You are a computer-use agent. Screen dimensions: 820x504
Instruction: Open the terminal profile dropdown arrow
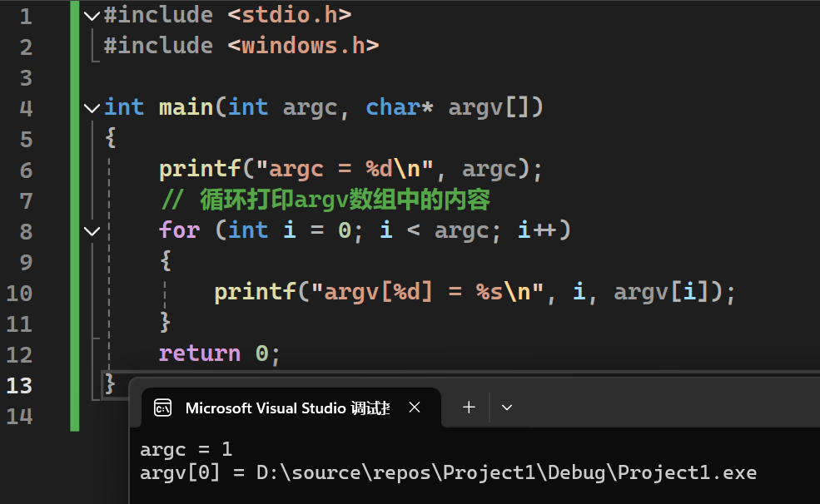(x=507, y=407)
